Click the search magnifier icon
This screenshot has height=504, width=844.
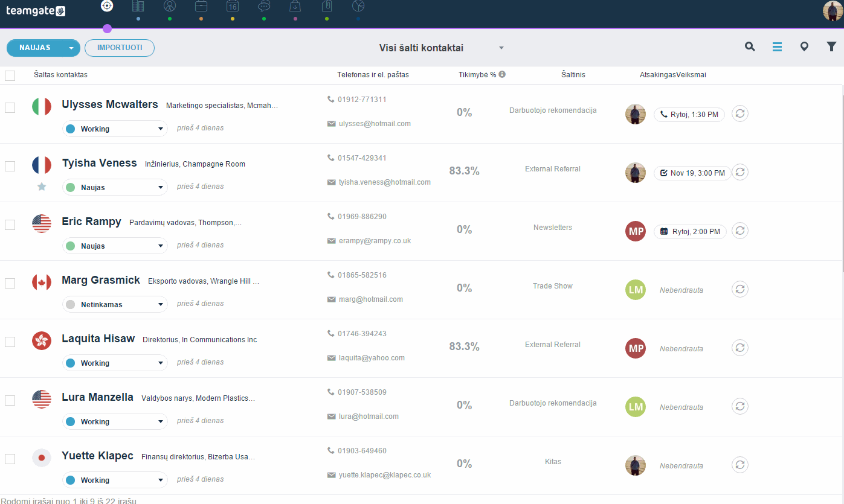(750, 46)
